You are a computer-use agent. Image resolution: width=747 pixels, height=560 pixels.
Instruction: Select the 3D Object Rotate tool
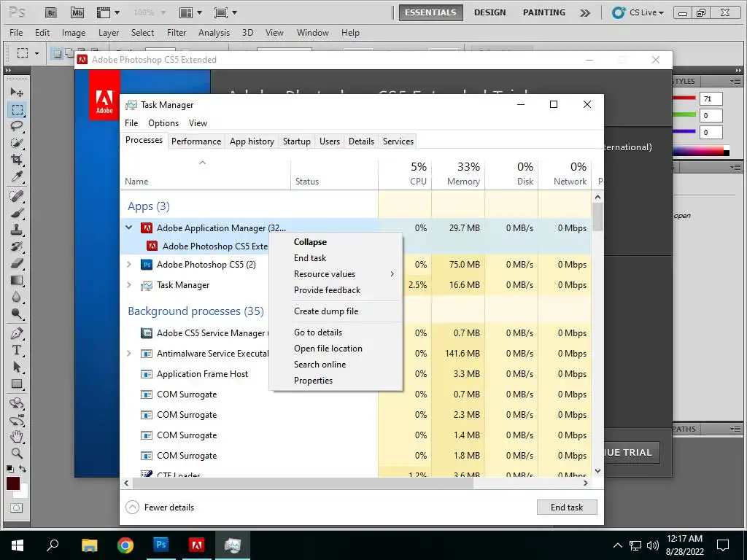pyautogui.click(x=17, y=403)
